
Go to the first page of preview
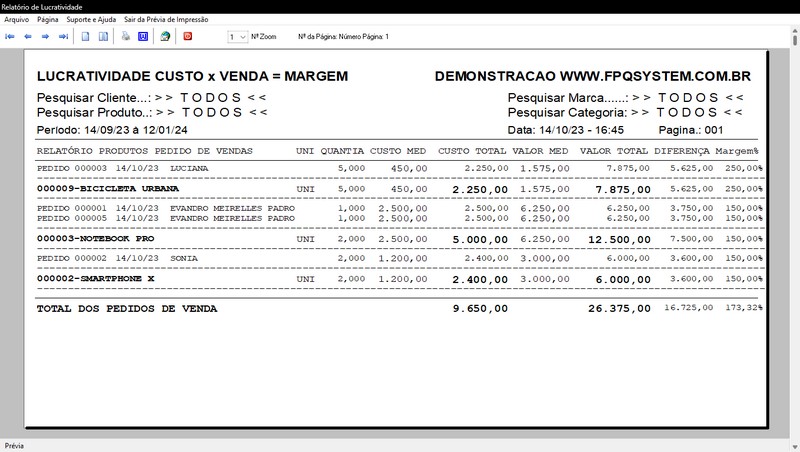[x=11, y=36]
